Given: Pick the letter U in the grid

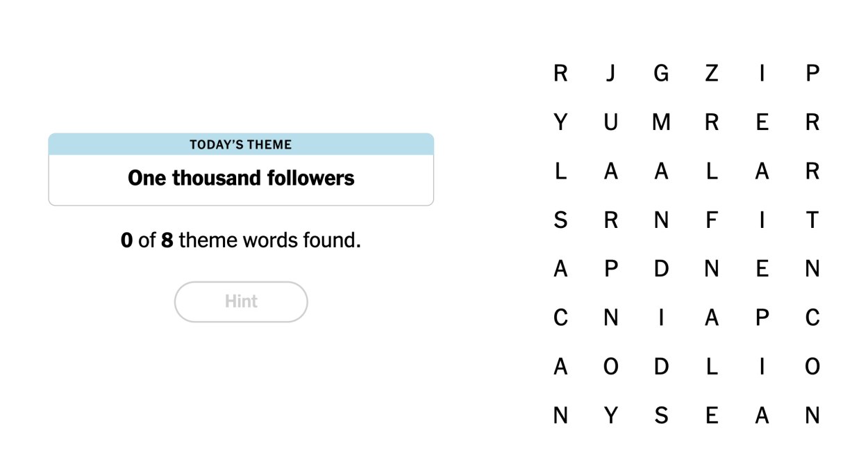Looking at the screenshot, I should (610, 122).
